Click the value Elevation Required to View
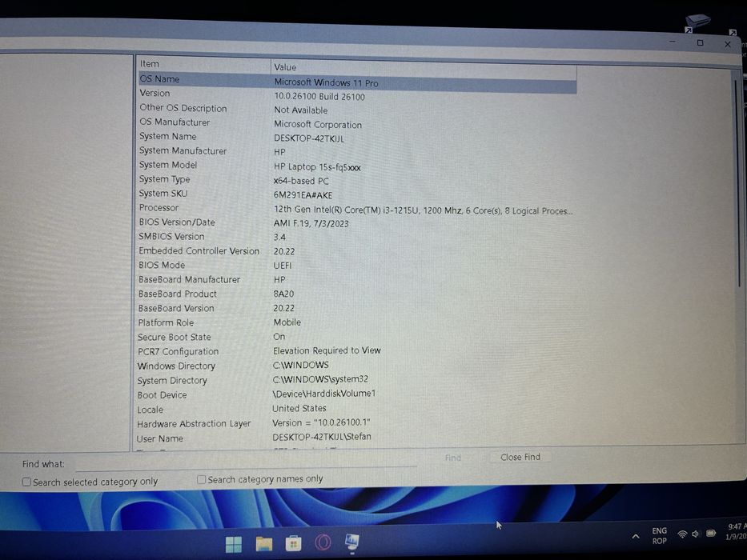The height and width of the screenshot is (560, 747). (327, 350)
